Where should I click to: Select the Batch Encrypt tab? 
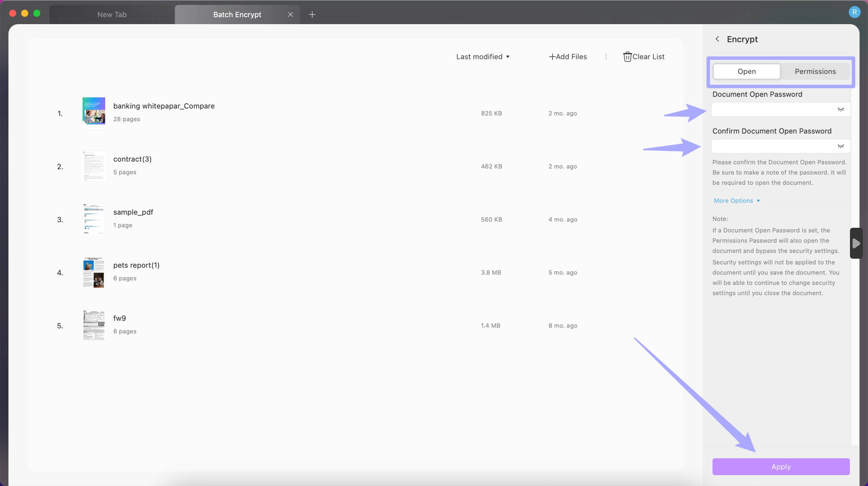click(x=237, y=15)
